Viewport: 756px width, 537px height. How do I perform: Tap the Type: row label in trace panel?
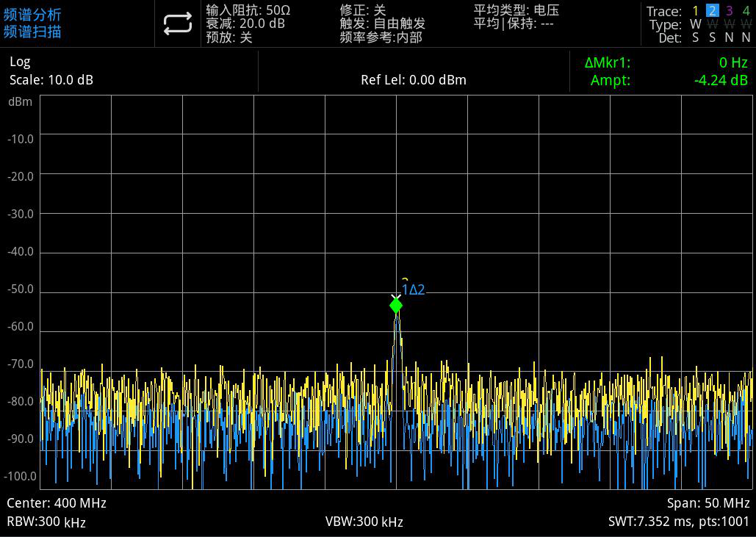666,24
